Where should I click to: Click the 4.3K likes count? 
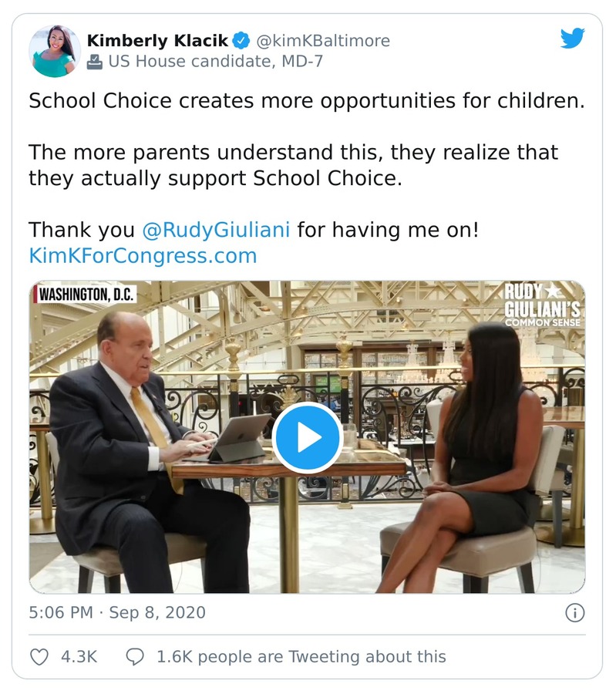79,657
